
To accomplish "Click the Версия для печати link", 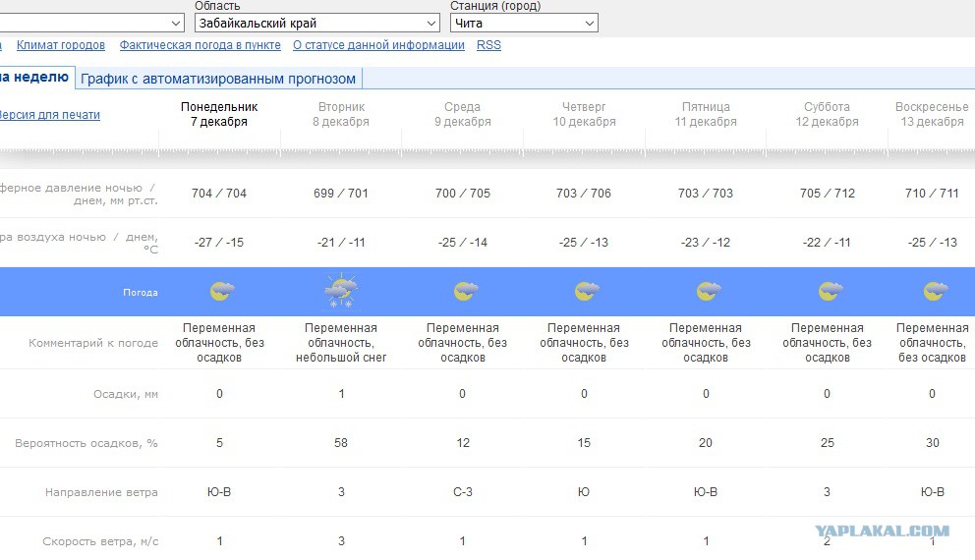I will click(x=49, y=114).
